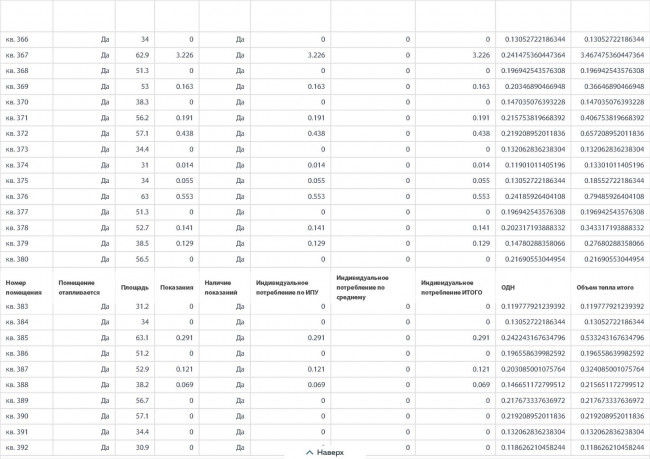The width and height of the screenshot is (650, 459).
Task: Select the Помещение отапливается column header
Action: click(79, 287)
